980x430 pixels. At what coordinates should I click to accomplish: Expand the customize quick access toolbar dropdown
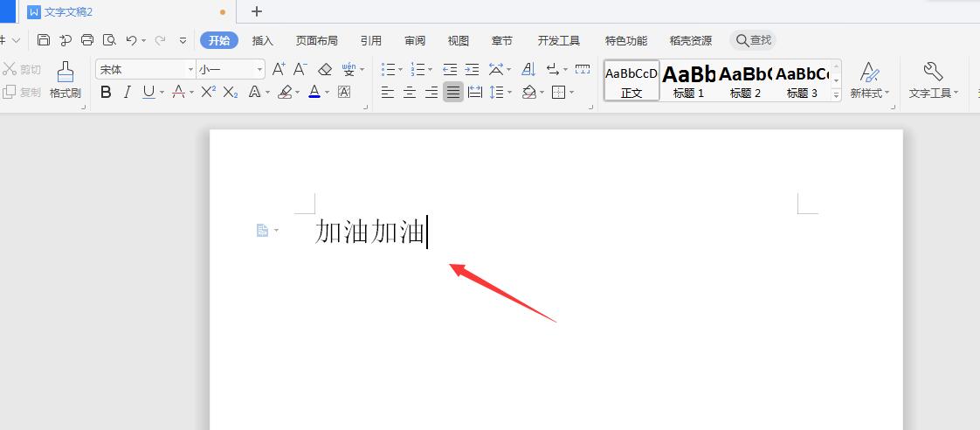pos(183,40)
